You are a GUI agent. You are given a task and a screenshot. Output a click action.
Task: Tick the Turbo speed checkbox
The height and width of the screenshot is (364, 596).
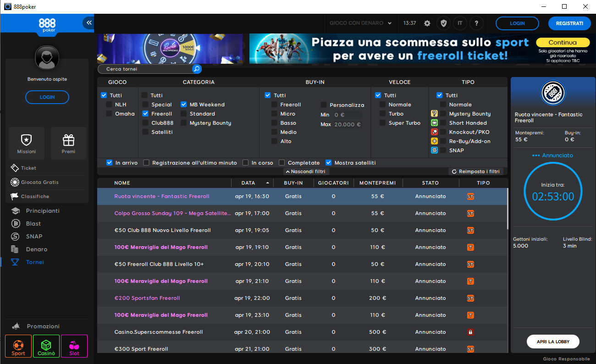(383, 114)
